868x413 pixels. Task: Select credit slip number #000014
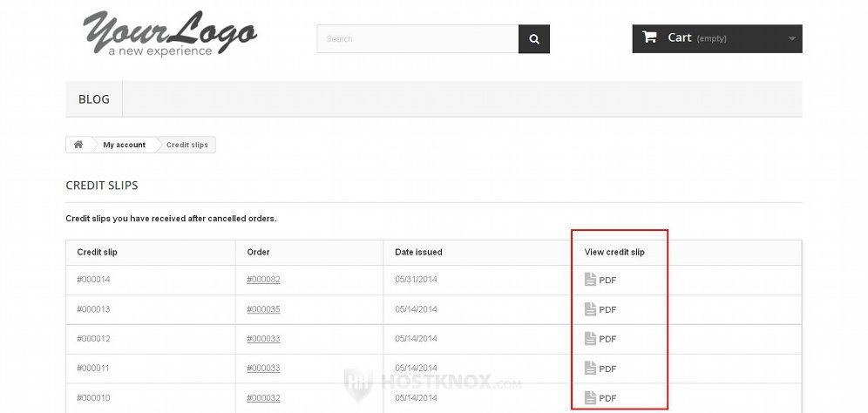pyautogui.click(x=93, y=280)
